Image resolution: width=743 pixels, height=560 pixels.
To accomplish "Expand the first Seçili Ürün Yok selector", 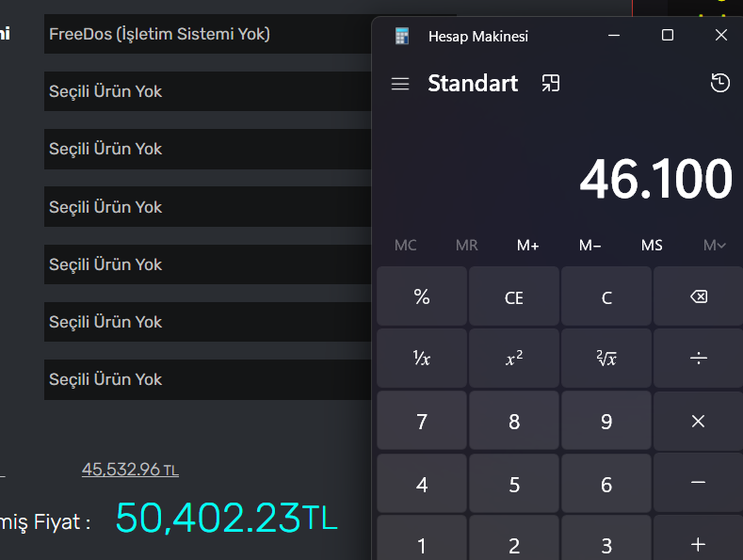I will (207, 92).
